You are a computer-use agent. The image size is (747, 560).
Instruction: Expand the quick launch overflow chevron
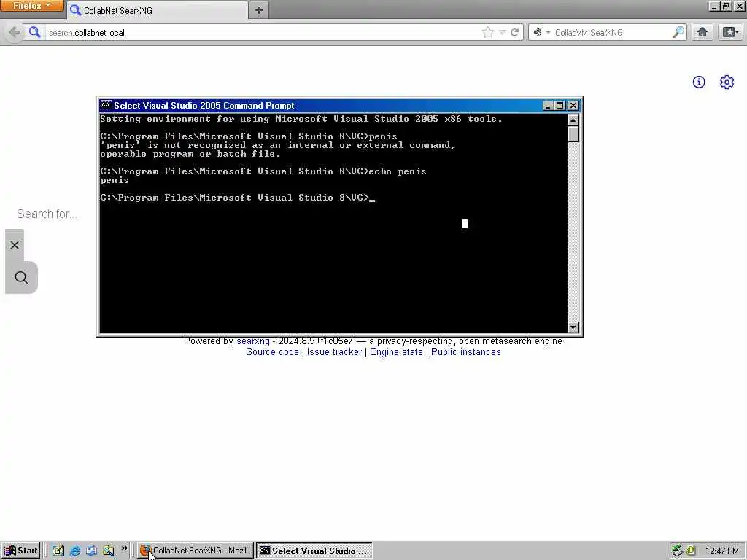coord(124,548)
